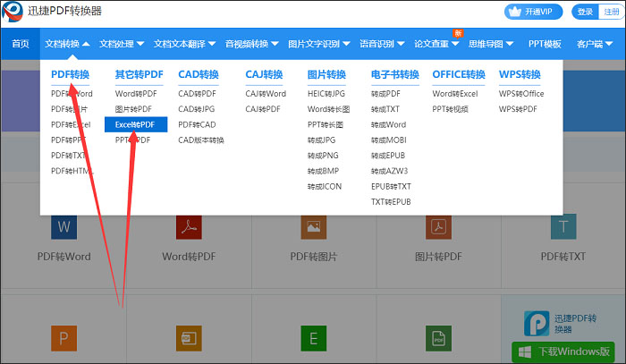626x364 pixels.
Task: Click the CAJ转换 column heading
Action: (x=264, y=74)
